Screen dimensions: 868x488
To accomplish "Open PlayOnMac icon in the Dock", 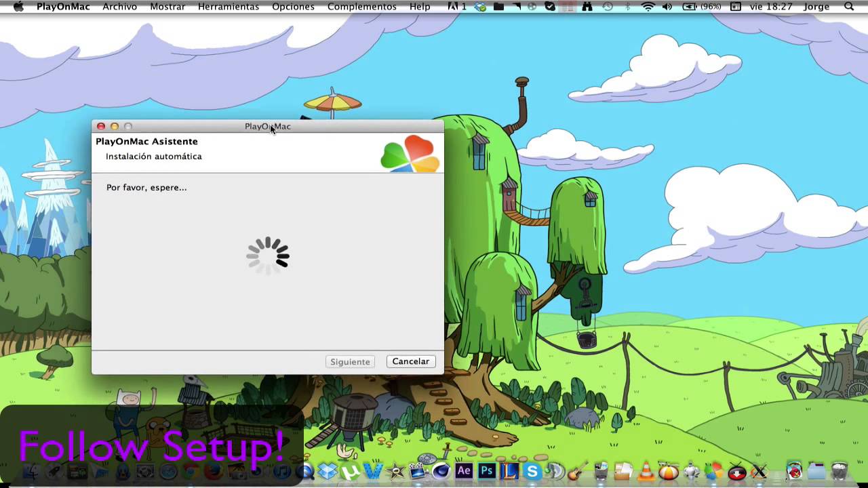I will click(x=715, y=472).
